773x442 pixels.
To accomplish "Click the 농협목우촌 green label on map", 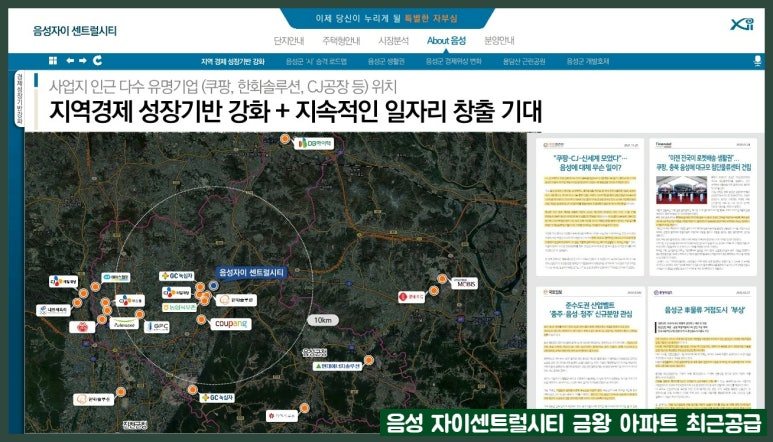I will pyautogui.click(x=179, y=307).
